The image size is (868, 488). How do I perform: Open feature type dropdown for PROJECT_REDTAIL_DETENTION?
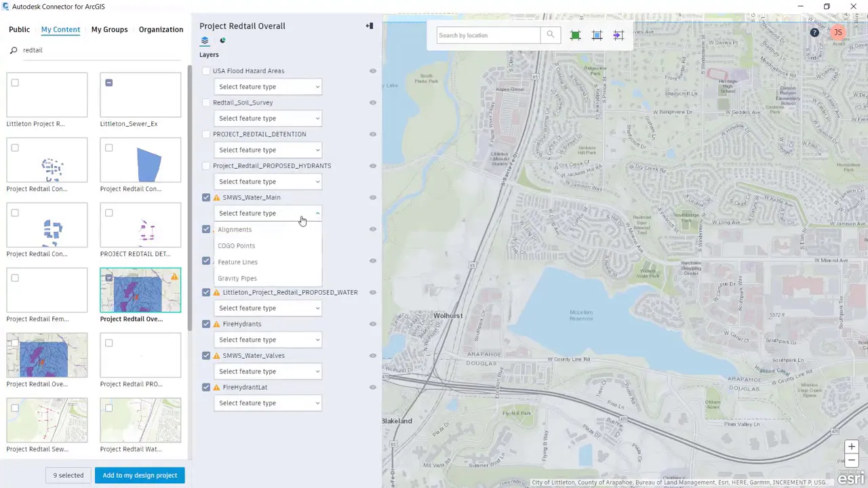[x=268, y=150]
